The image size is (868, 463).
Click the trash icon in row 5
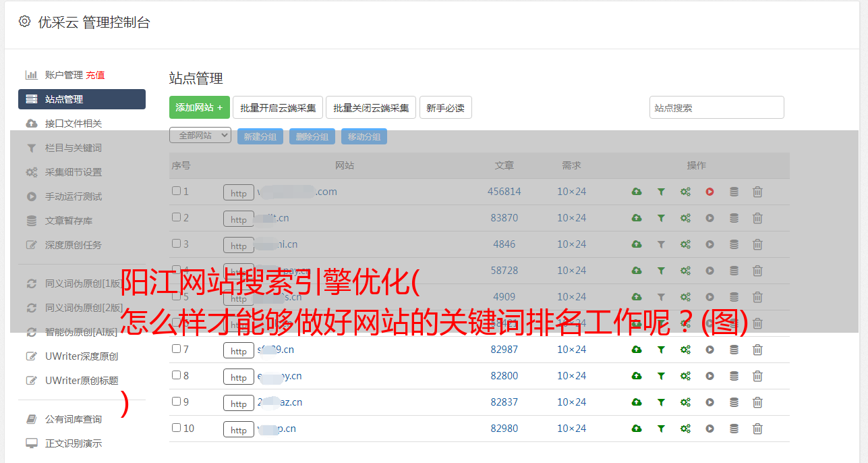tap(757, 297)
